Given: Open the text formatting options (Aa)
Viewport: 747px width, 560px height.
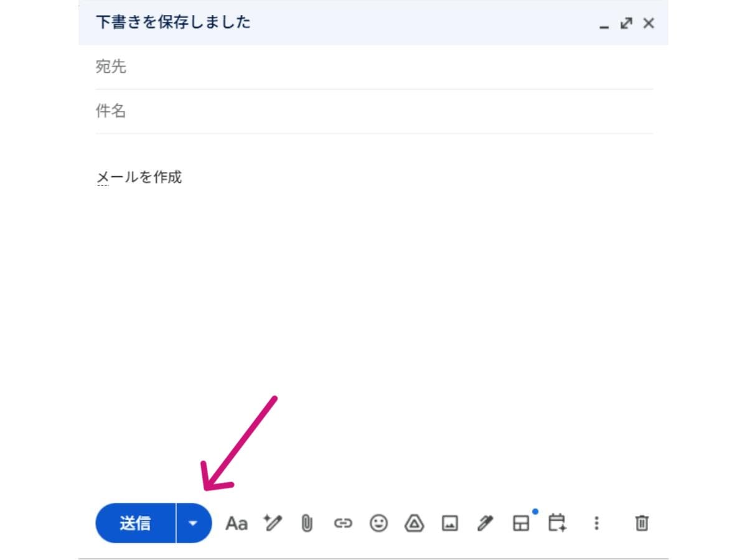Looking at the screenshot, I should click(236, 523).
